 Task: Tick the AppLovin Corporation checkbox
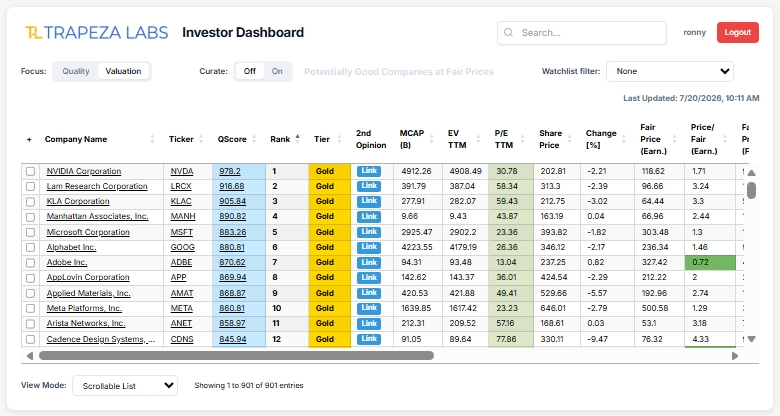30,278
